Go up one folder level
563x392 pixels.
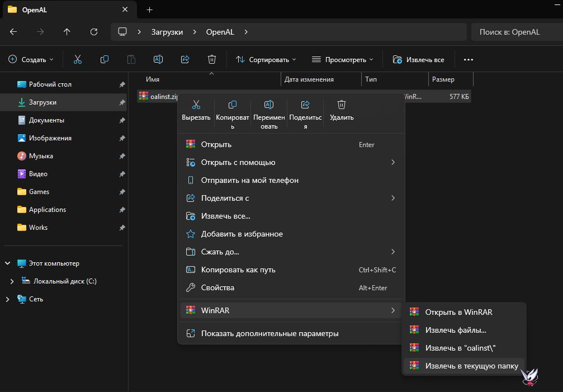click(67, 32)
